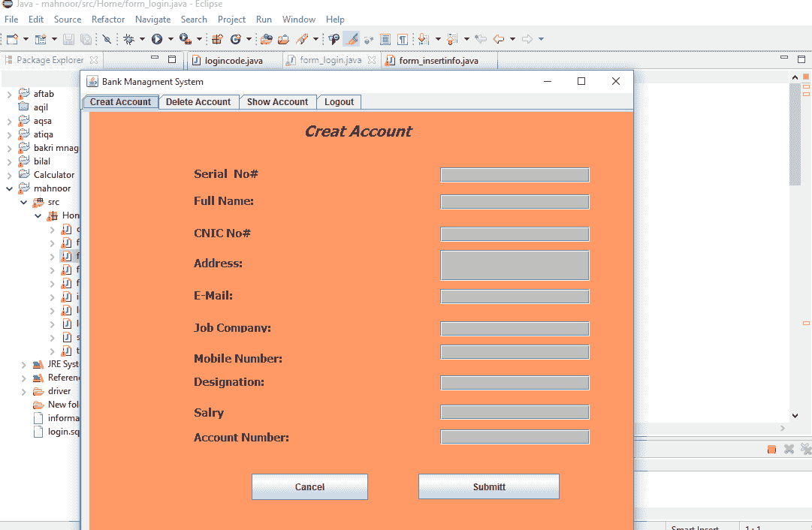Open the Refactor menu
The image size is (812, 530).
108,20
